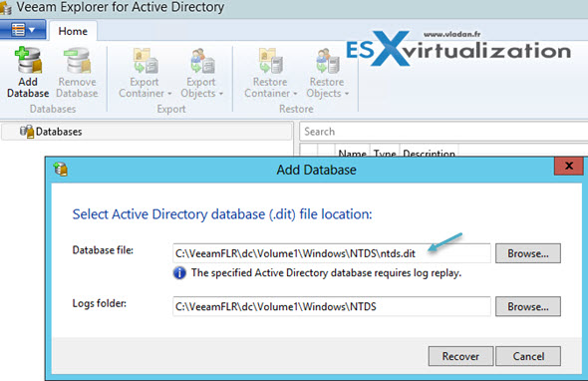Click the Veeam Explorer app icon in title bar

(x=5, y=8)
